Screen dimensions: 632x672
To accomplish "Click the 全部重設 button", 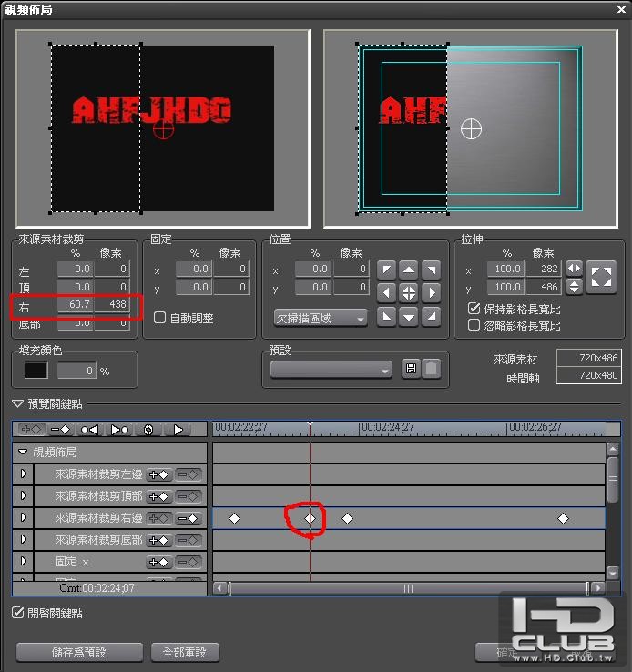I will 185,652.
